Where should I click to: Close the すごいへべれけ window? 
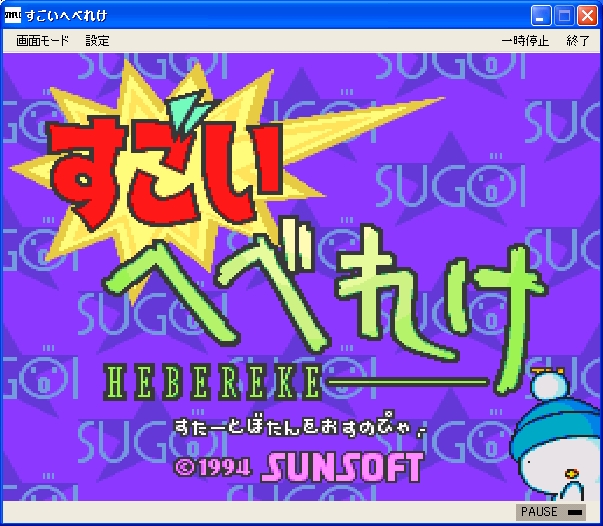(x=588, y=16)
